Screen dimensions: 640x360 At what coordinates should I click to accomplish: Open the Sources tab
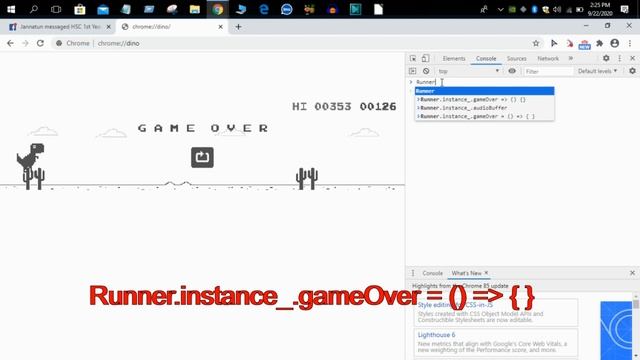(516, 59)
